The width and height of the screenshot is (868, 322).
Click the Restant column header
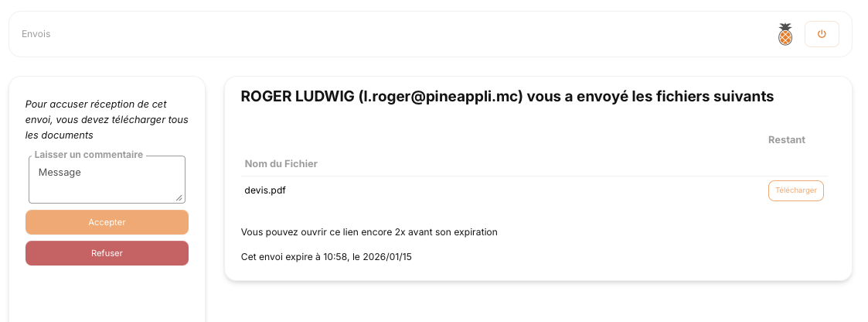coord(786,140)
